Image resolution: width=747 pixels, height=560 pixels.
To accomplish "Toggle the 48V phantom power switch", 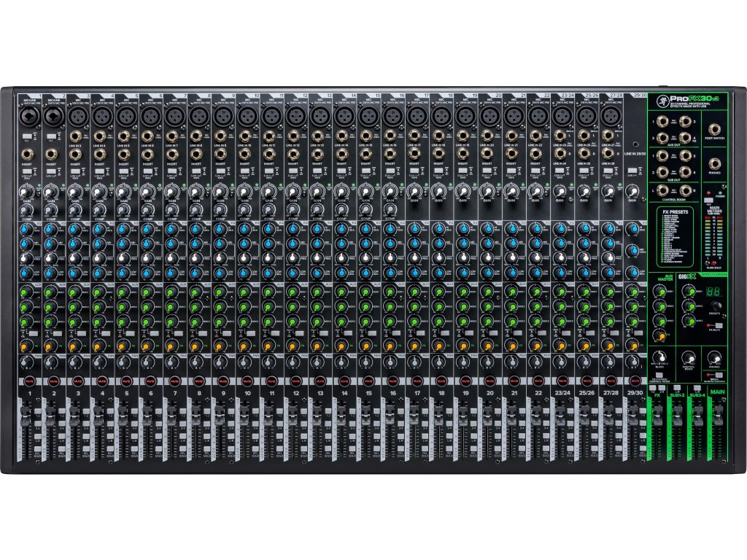I will tap(708, 200).
